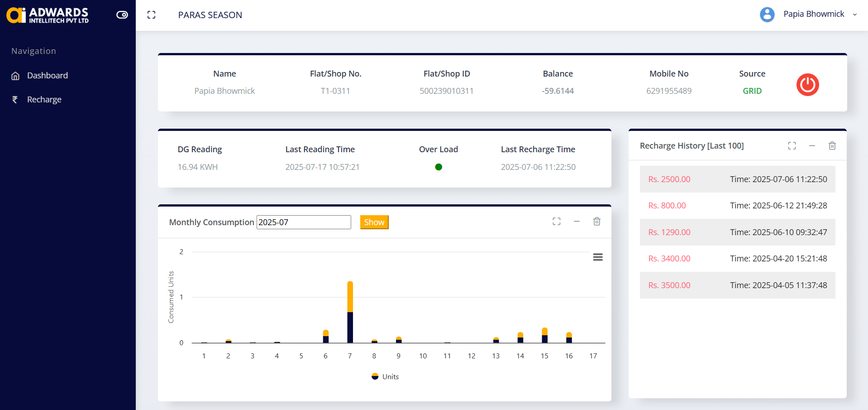868x410 pixels.
Task: Open the Papia Bhowmick user dropdown
Action: [814, 14]
